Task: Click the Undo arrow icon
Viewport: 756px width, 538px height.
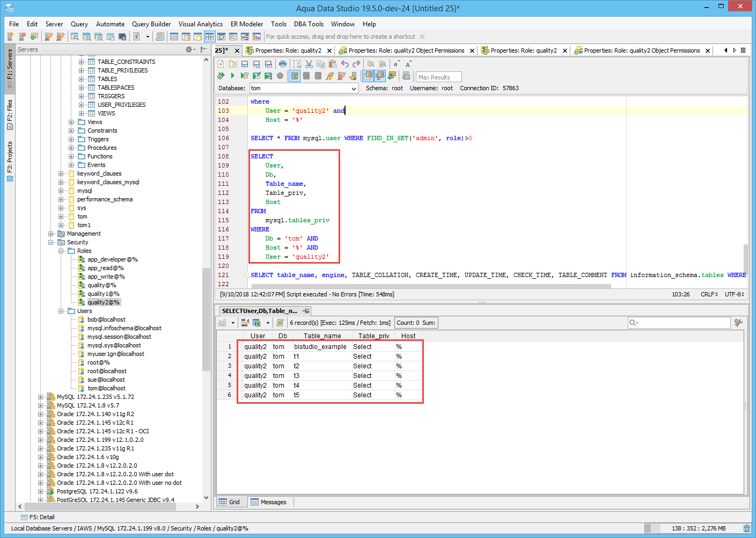Action: point(344,64)
